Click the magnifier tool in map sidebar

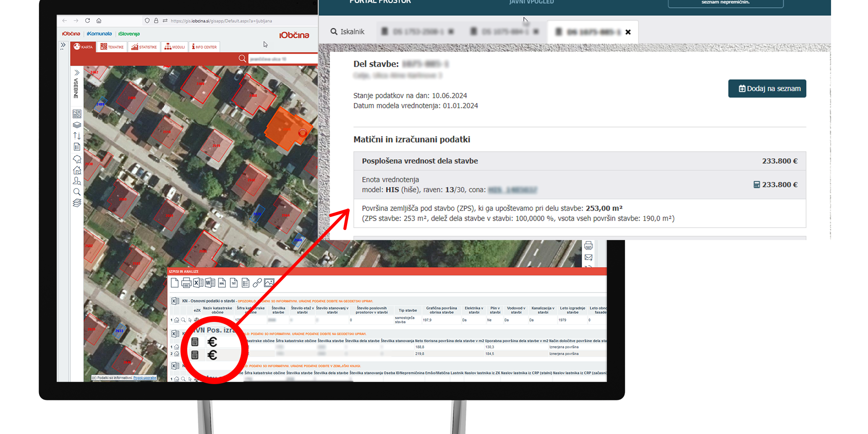coord(77,192)
